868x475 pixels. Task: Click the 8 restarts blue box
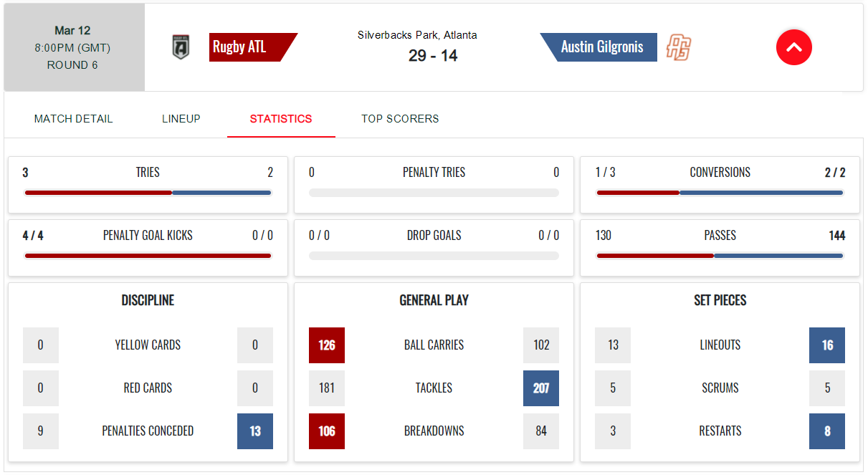[827, 431]
